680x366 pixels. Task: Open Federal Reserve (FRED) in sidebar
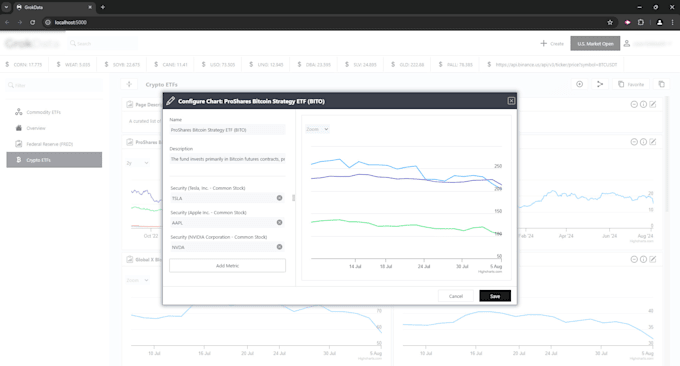[54, 144]
